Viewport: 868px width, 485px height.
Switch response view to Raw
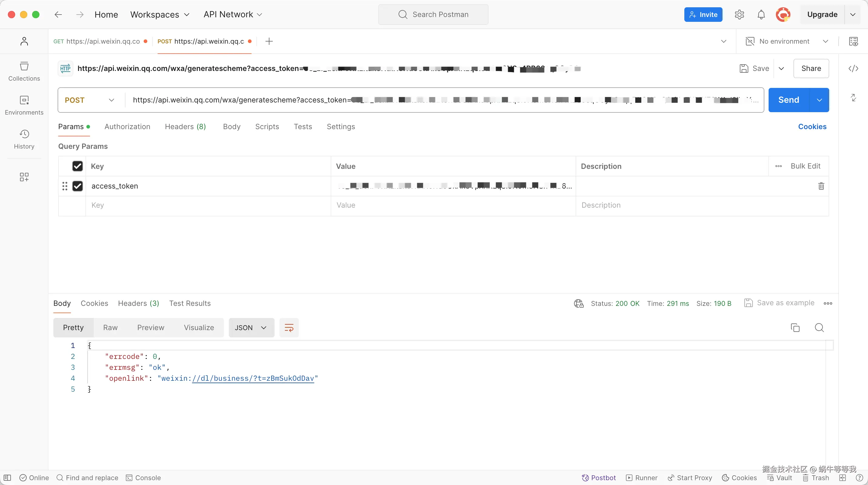110,328
